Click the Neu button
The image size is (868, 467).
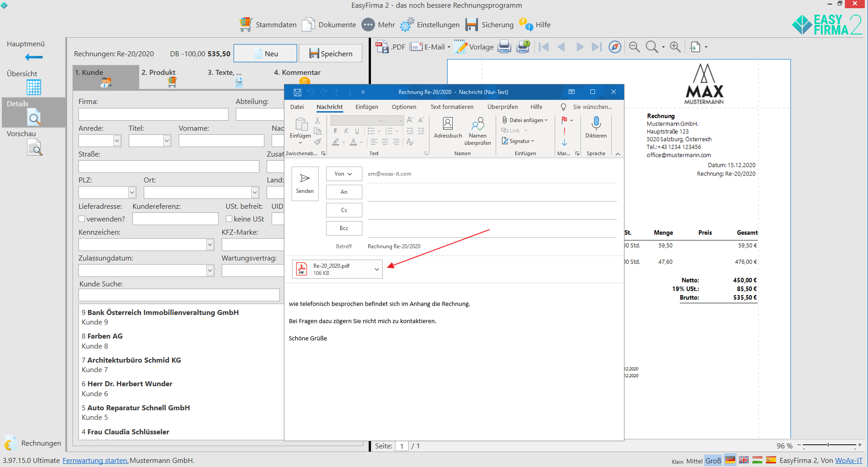265,54
